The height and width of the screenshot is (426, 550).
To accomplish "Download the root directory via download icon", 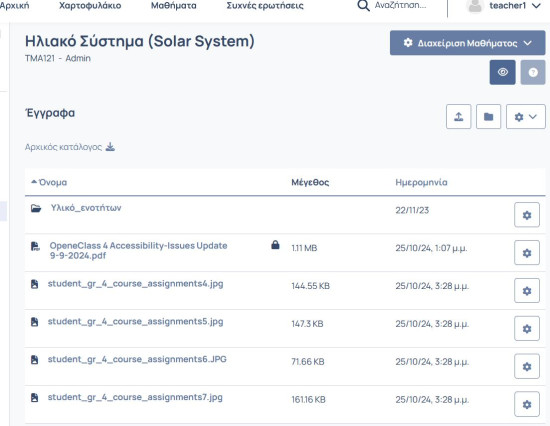I will 110,147.
